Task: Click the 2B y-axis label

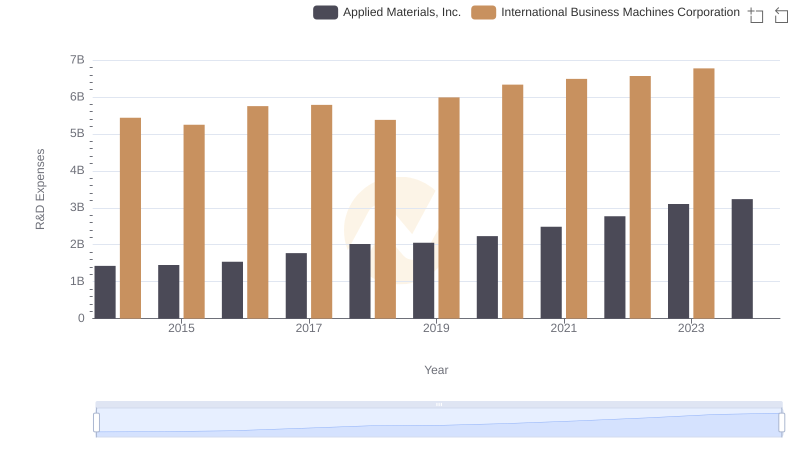Action: point(77,244)
